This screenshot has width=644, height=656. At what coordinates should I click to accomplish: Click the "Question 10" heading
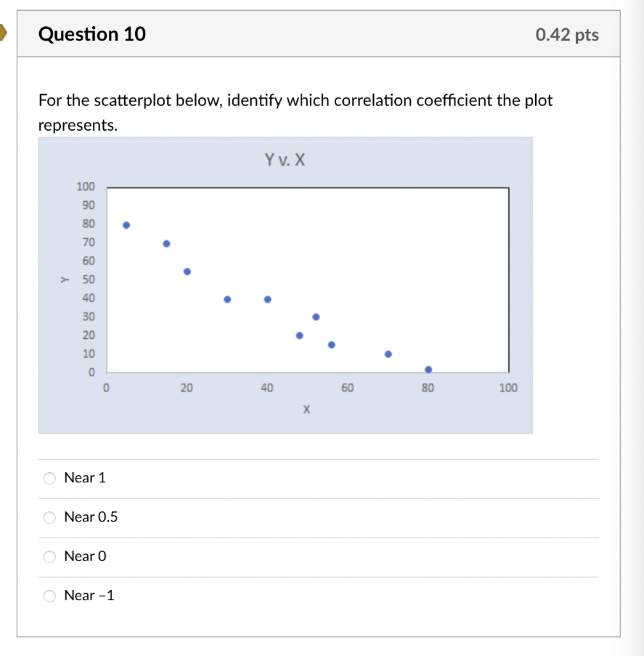pos(92,34)
